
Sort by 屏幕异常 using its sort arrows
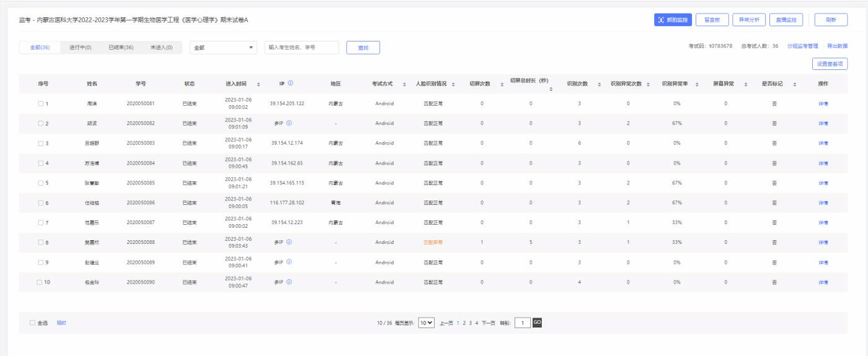click(x=745, y=84)
